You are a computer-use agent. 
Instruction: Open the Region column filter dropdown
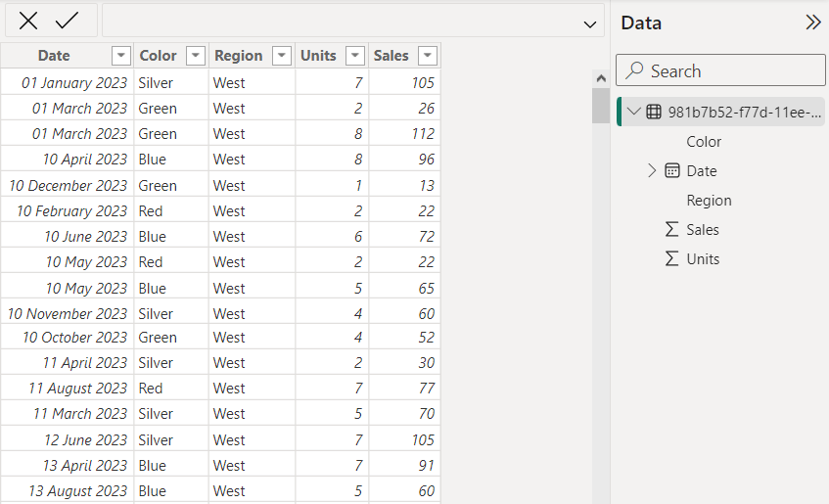click(x=282, y=55)
